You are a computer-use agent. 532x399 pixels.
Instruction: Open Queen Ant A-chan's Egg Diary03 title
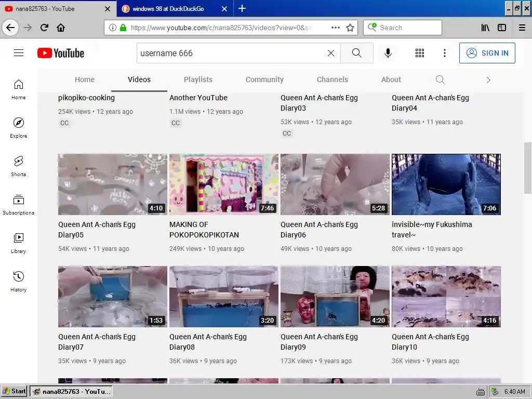[x=320, y=103]
